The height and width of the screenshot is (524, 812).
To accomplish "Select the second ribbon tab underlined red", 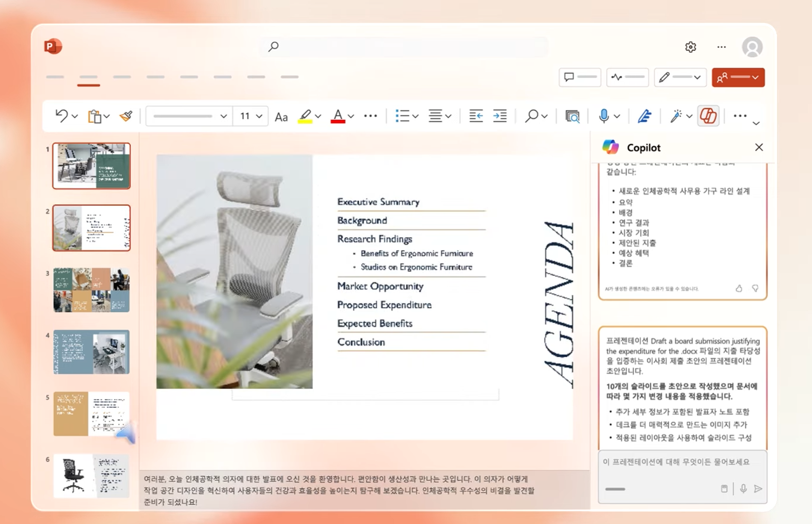I will point(89,77).
